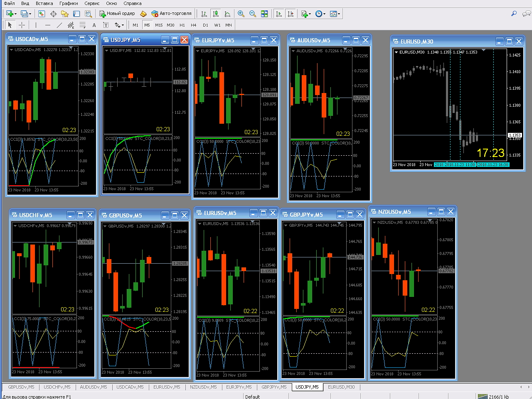Image resolution: width=532 pixels, height=399 pixels.
Task: Open the Data Window crosshair-target icon
Action: point(53,14)
